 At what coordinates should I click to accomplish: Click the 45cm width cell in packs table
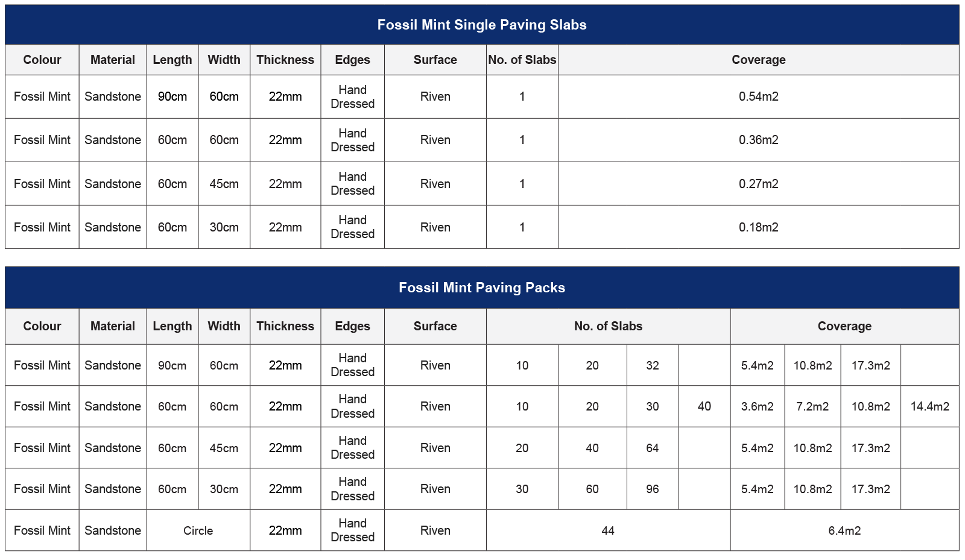click(224, 448)
